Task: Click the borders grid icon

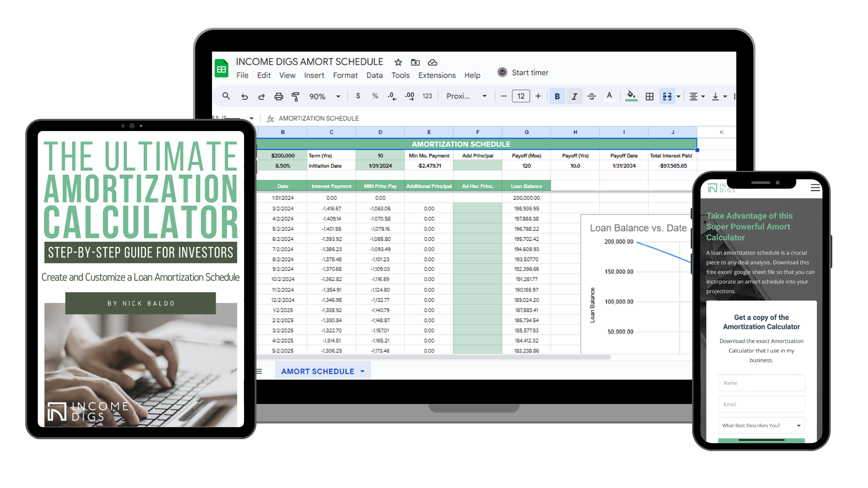Action: [649, 96]
